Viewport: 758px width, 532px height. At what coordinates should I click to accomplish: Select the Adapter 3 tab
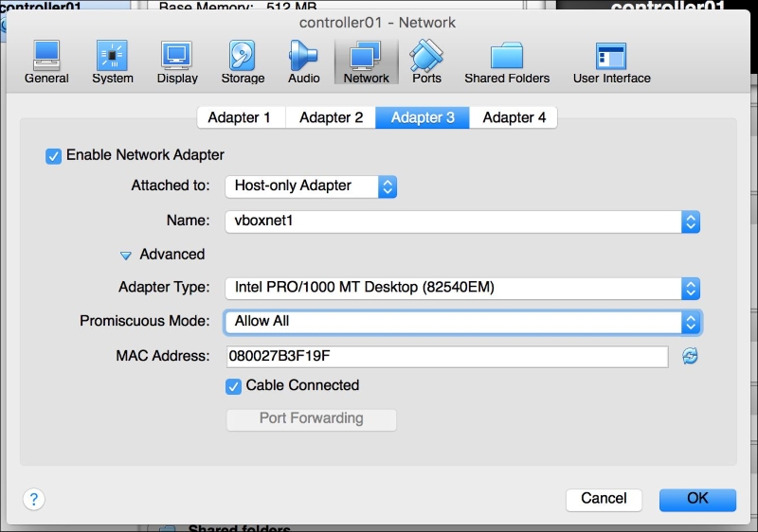(423, 117)
